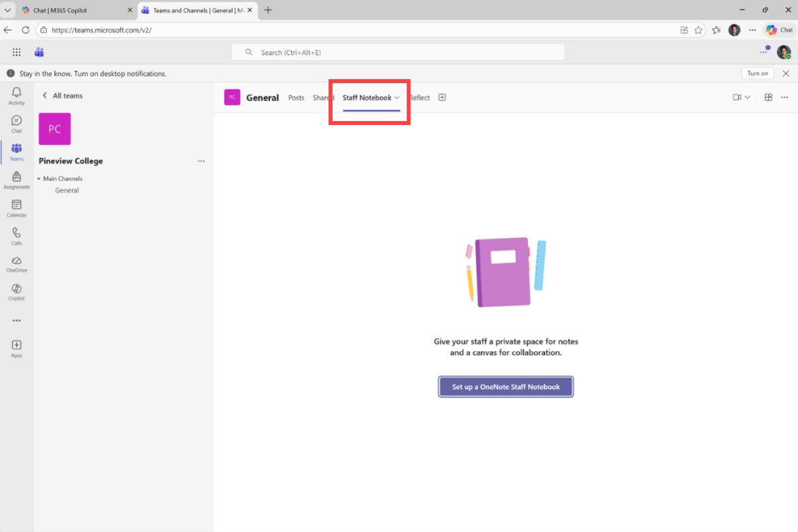Select the General channel in list
The width and height of the screenshot is (798, 532).
point(67,190)
